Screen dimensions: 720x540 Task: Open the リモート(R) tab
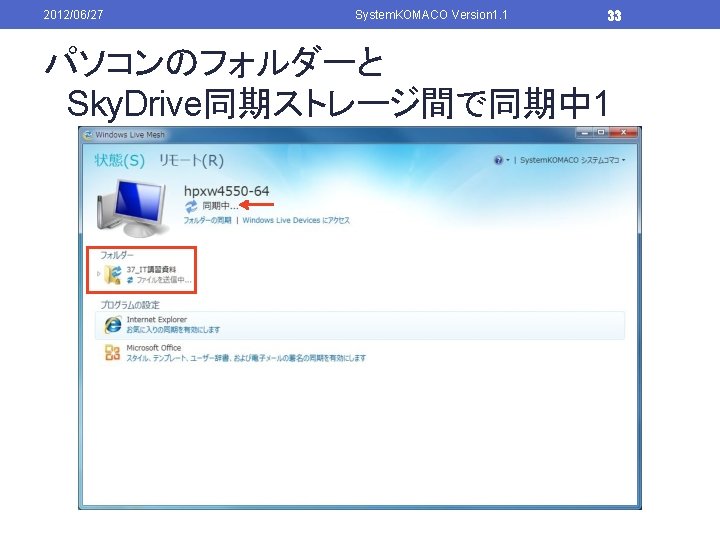(191, 160)
